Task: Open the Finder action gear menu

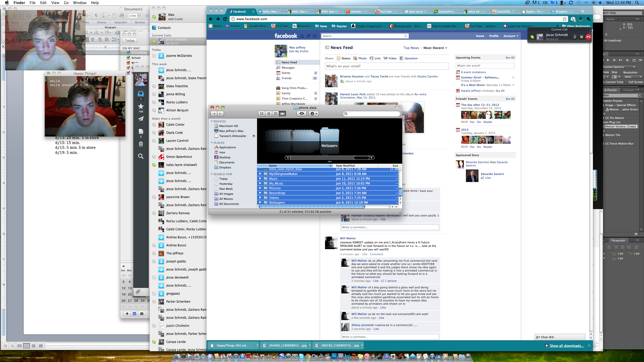Action: pos(314,114)
